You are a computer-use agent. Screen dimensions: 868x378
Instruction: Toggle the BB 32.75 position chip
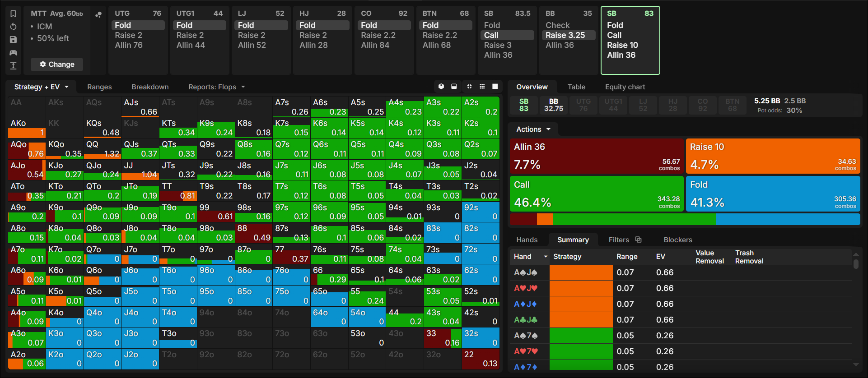554,105
